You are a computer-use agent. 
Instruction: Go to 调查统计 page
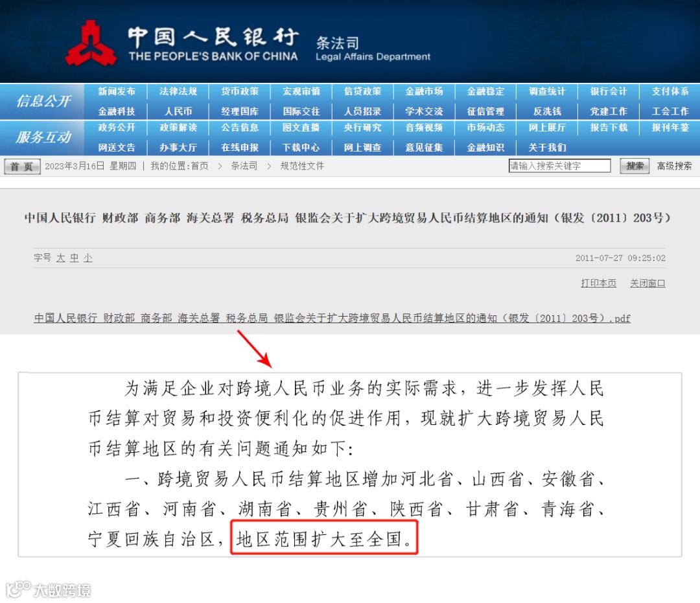(x=547, y=91)
